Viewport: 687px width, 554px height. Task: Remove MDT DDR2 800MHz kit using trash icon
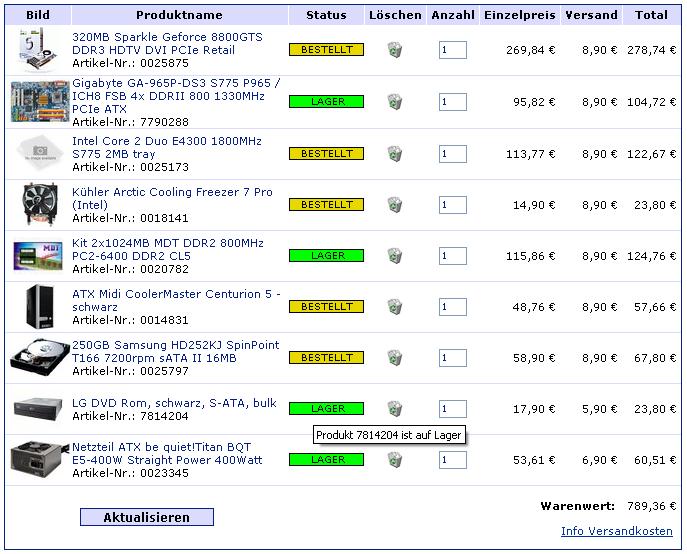click(x=395, y=256)
